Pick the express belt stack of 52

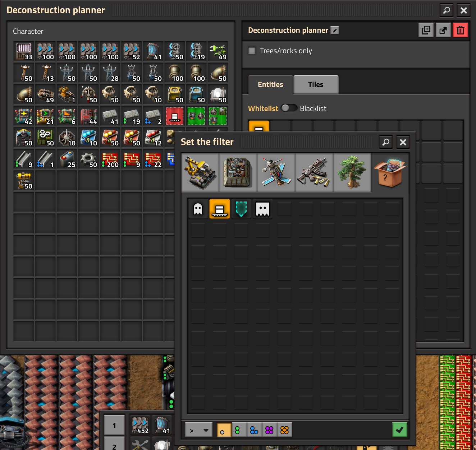[132, 51]
